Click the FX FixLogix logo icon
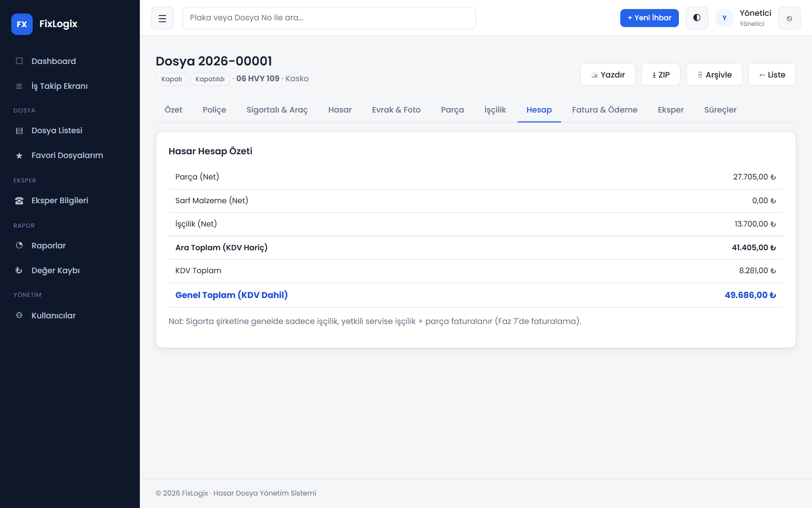This screenshot has width=812, height=508. click(x=22, y=24)
